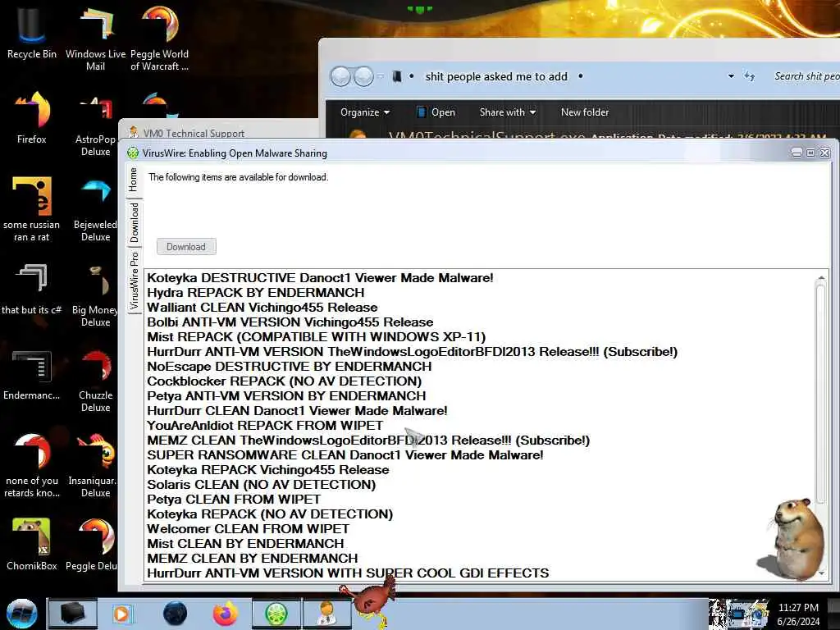Click Explorer Forward navigation button
The image size is (840, 630).
coord(363,76)
